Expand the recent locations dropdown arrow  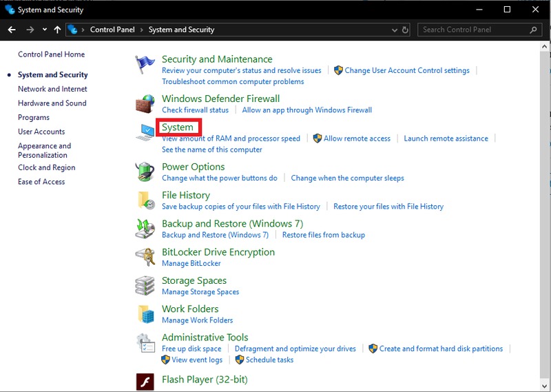(x=45, y=30)
